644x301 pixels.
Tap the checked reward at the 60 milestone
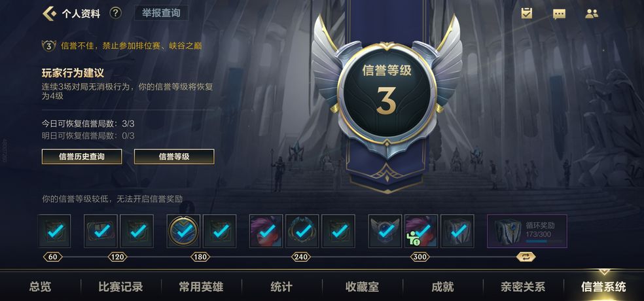click(54, 231)
